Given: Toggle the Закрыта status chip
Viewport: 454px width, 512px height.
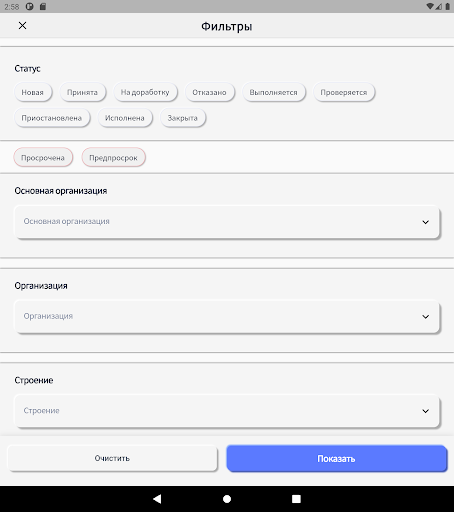Looking at the screenshot, I should pos(183,118).
